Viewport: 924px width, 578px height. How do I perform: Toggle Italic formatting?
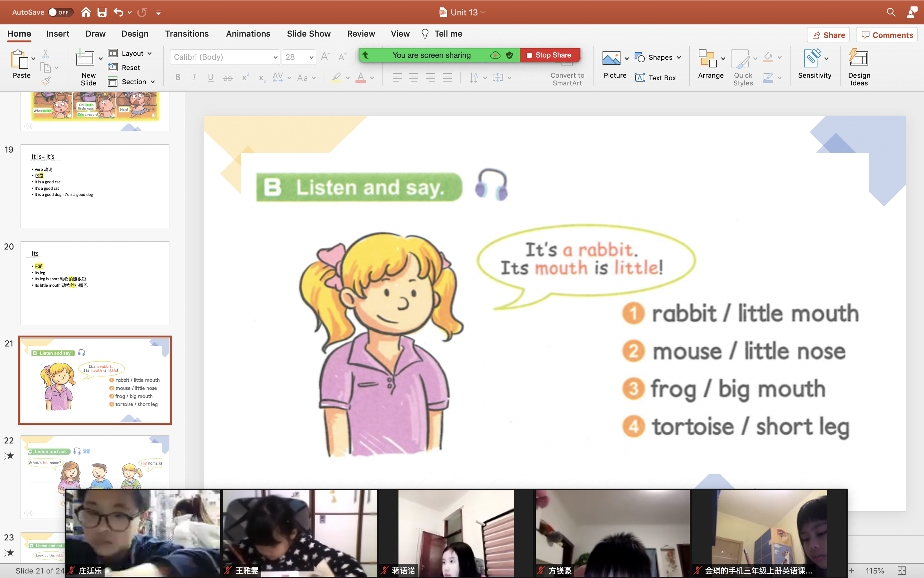[x=194, y=78]
